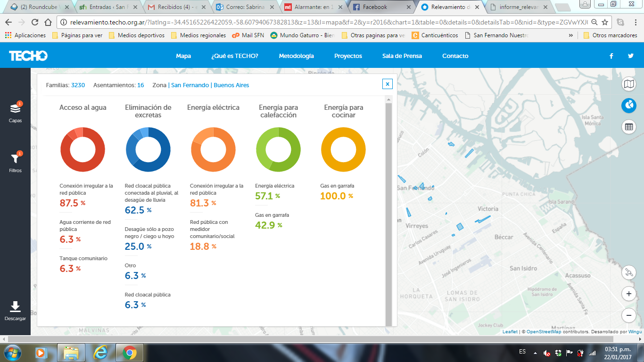Click ES language indicator in taskbar
This screenshot has height=362, width=644.
pyautogui.click(x=522, y=352)
